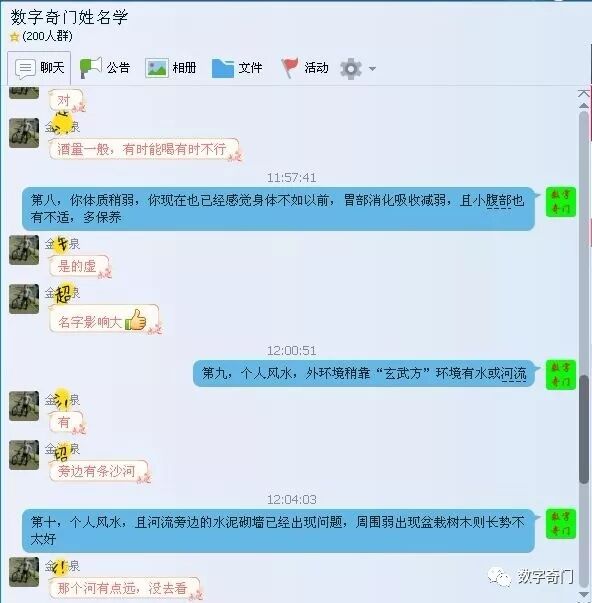Click the bicycle avatar beside 那个河有点远

pos(24,572)
